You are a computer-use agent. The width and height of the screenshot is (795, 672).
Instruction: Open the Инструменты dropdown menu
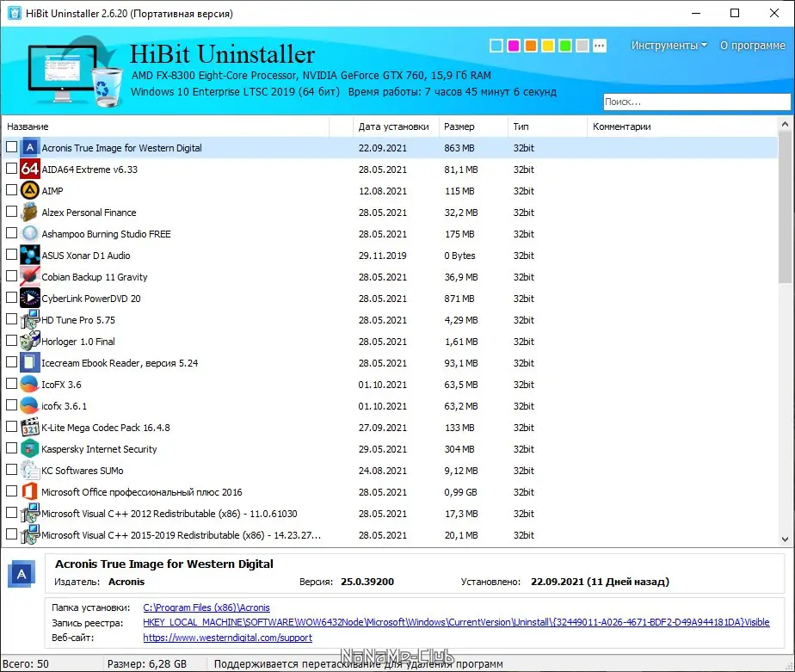tap(669, 45)
